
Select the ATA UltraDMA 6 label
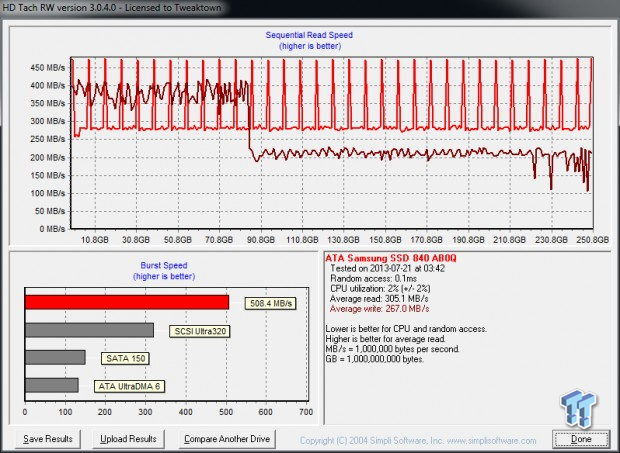point(129,386)
